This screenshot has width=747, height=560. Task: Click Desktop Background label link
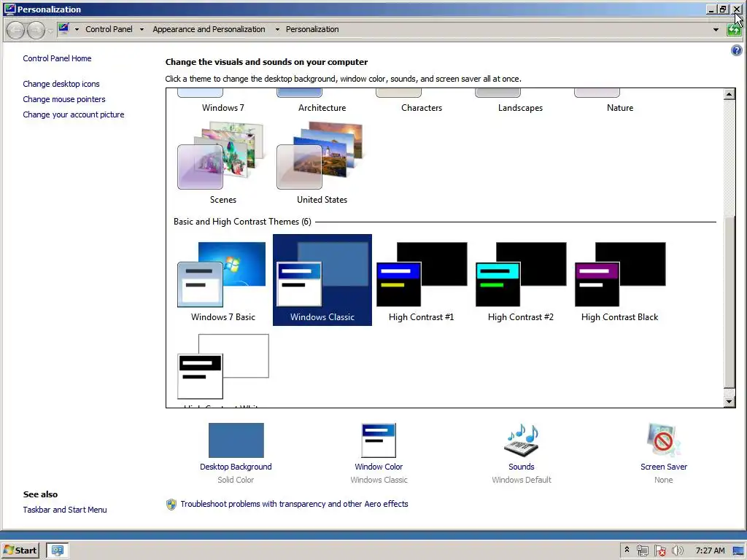coord(236,467)
